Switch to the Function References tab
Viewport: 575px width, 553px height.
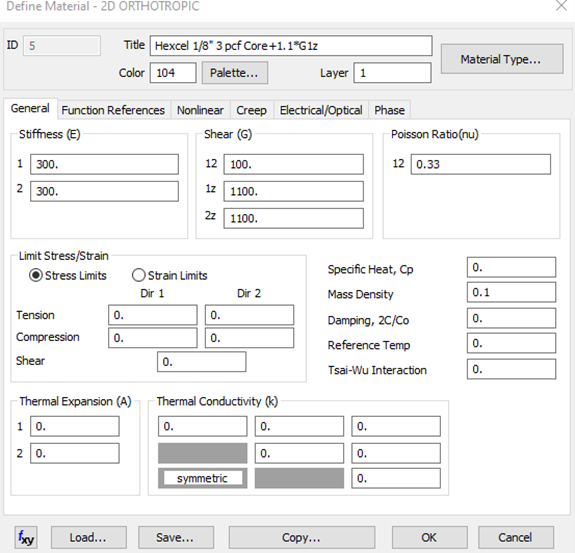pyautogui.click(x=113, y=110)
